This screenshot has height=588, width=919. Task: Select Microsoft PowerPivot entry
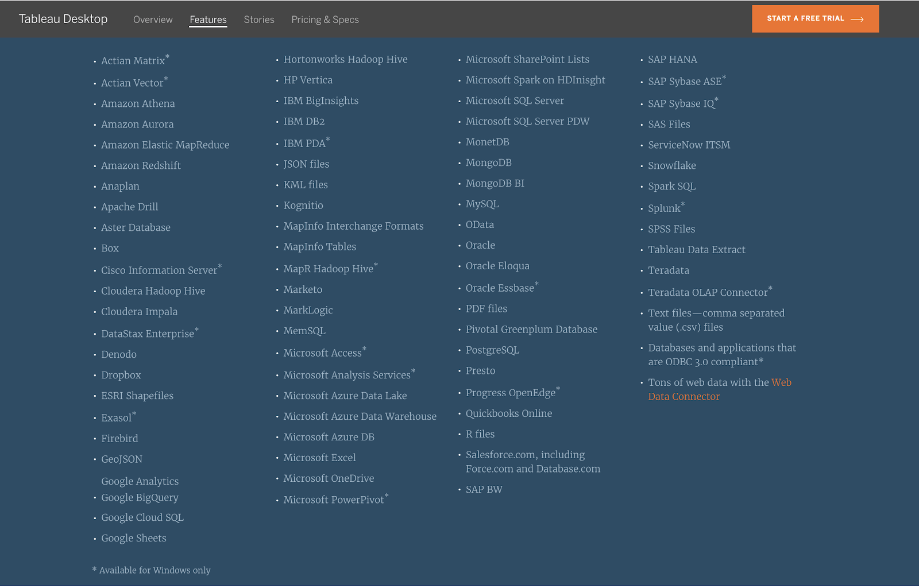click(x=335, y=499)
